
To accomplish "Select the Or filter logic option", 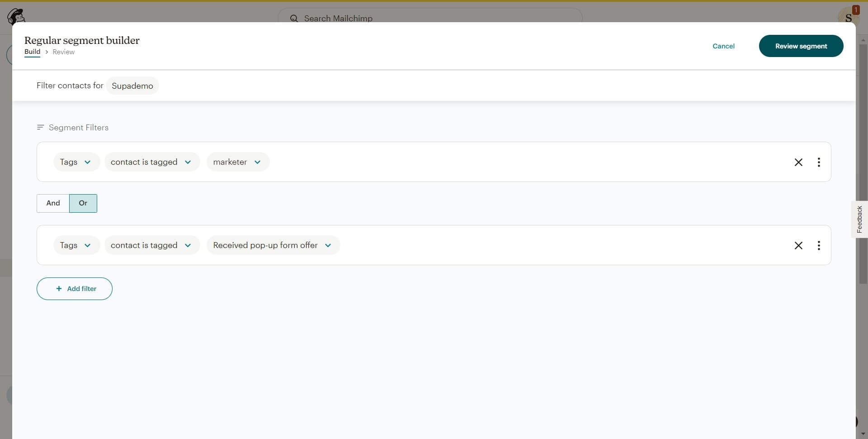I will (x=83, y=203).
